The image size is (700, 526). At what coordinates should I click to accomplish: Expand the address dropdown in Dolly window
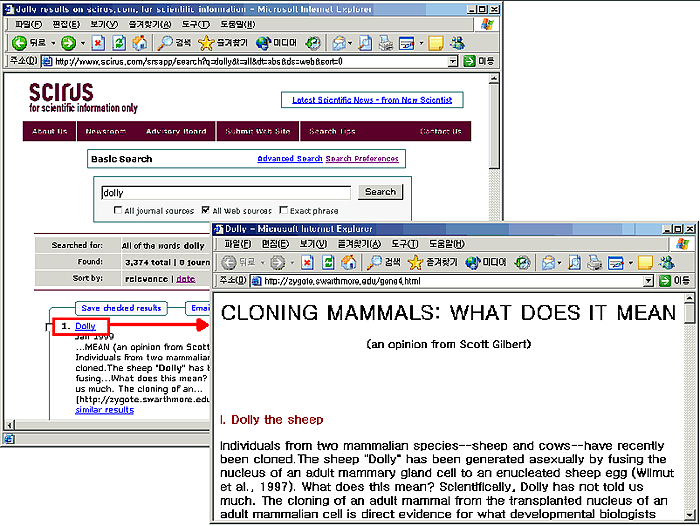(x=648, y=281)
